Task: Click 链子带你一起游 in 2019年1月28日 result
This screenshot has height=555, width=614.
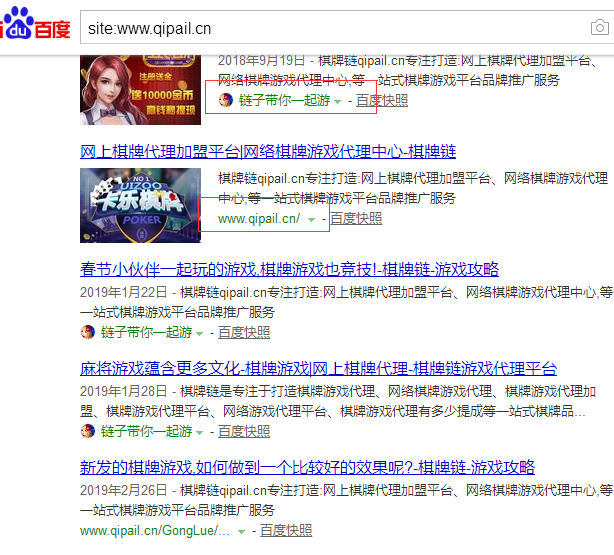Action: (x=146, y=431)
